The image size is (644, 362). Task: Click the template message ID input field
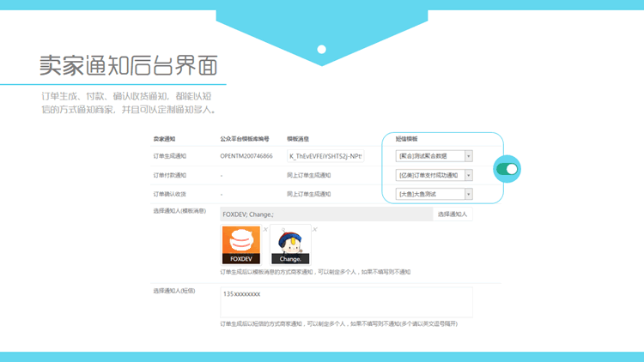tap(325, 156)
